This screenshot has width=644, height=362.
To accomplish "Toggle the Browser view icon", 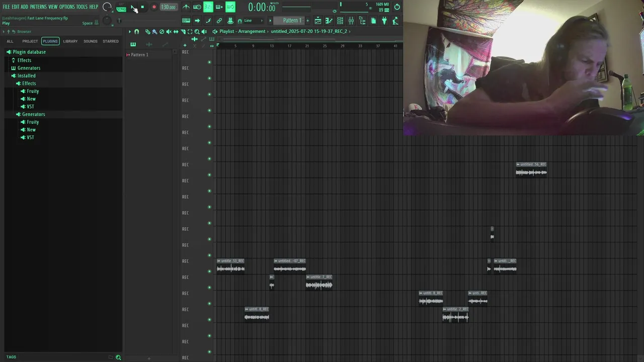I will point(362,21).
